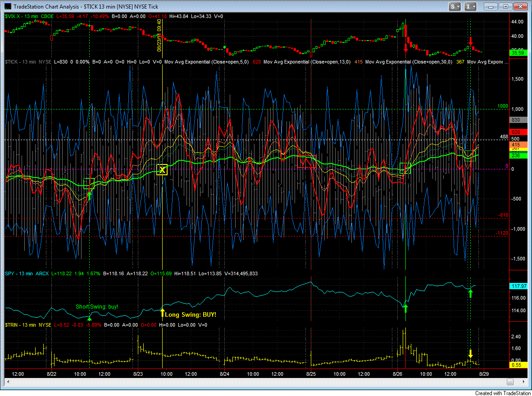Click the orange 415 moving average value marker
532x396 pixels.
pos(518,145)
